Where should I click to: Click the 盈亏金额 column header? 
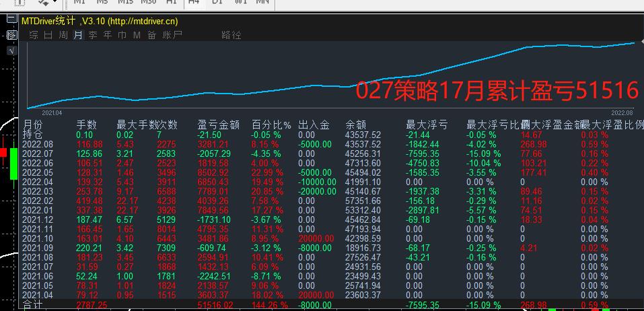pyautogui.click(x=219, y=125)
